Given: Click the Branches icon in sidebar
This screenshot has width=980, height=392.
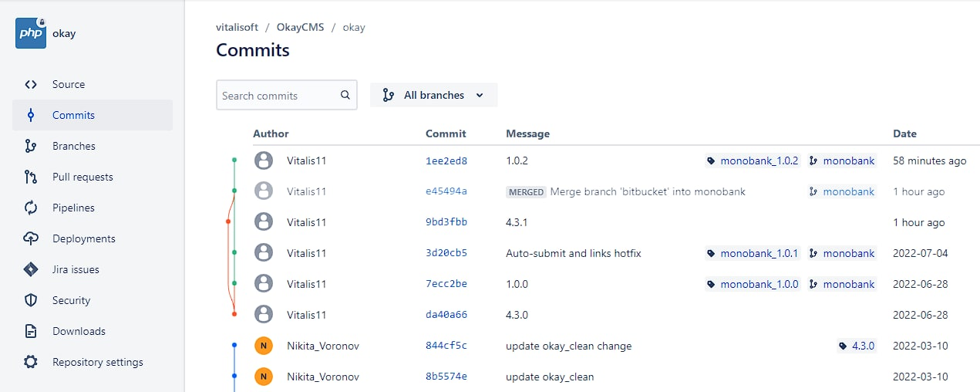Looking at the screenshot, I should click(31, 147).
